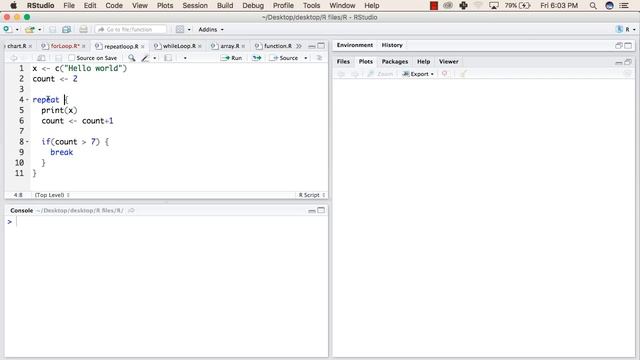Image resolution: width=640 pixels, height=360 pixels.
Task: Switch to the Environment tab
Action: [x=355, y=45]
